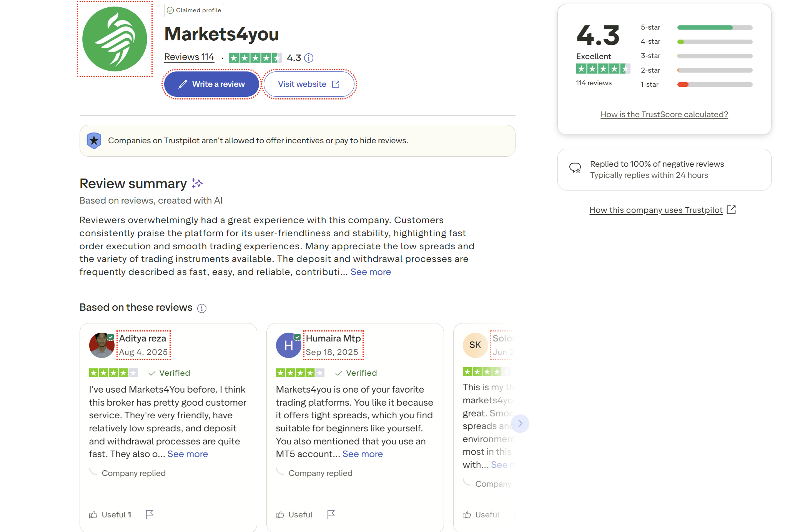Report Aditya reza's review via the flag icon
The image size is (800, 532).
[x=150, y=514]
